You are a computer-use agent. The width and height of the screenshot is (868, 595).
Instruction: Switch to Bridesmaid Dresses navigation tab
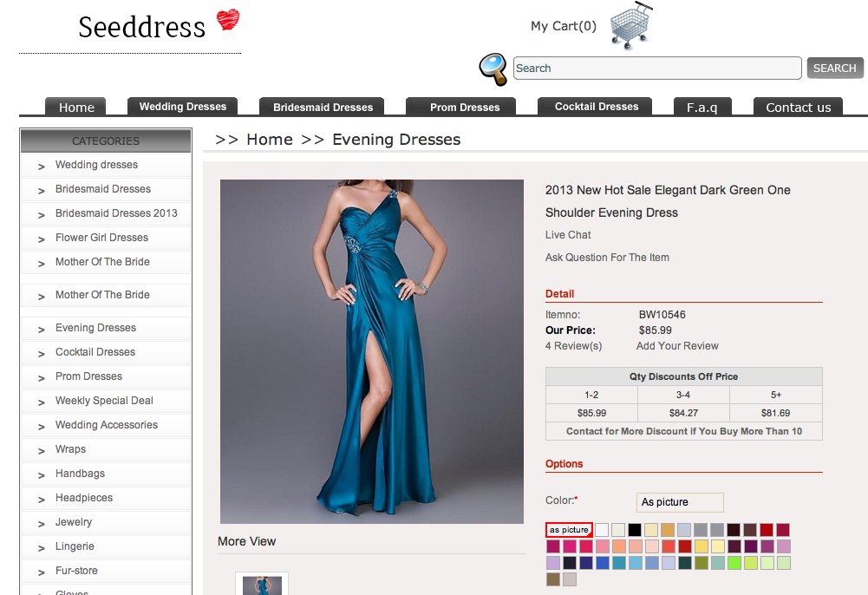tap(323, 107)
